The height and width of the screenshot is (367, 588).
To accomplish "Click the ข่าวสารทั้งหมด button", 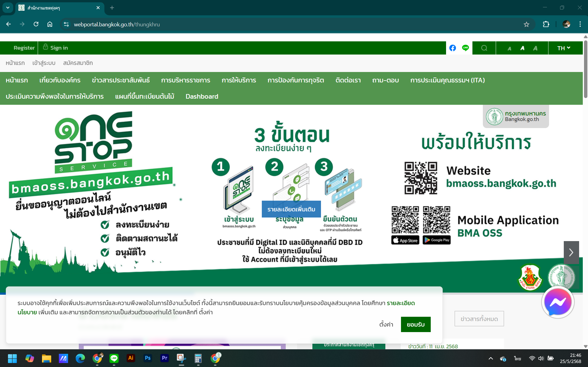I will tap(479, 319).
